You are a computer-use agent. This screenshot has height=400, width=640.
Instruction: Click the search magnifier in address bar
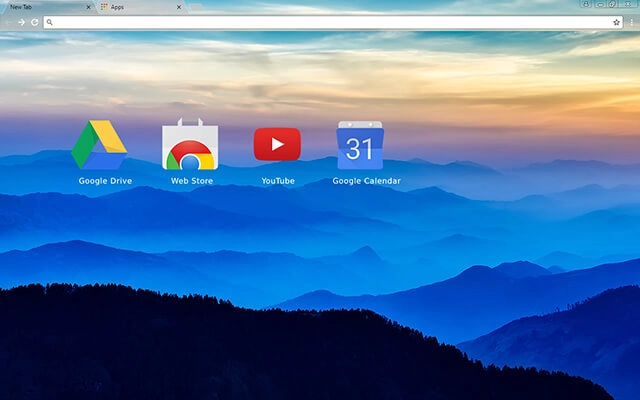tap(49, 22)
